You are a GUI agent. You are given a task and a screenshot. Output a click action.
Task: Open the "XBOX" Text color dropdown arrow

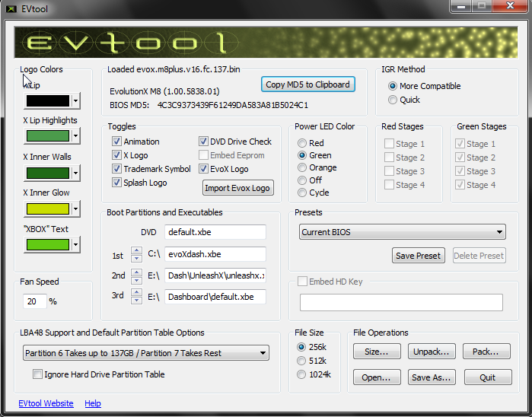coord(75,244)
